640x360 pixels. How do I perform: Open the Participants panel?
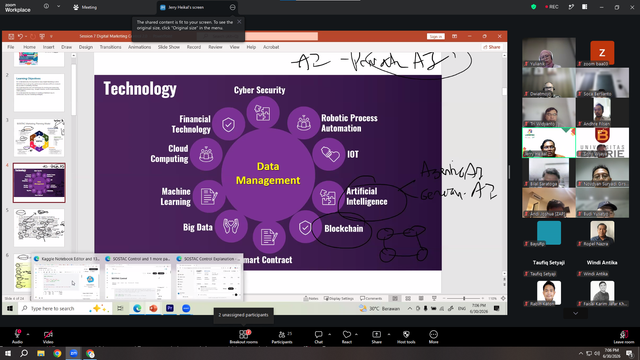coord(282,336)
